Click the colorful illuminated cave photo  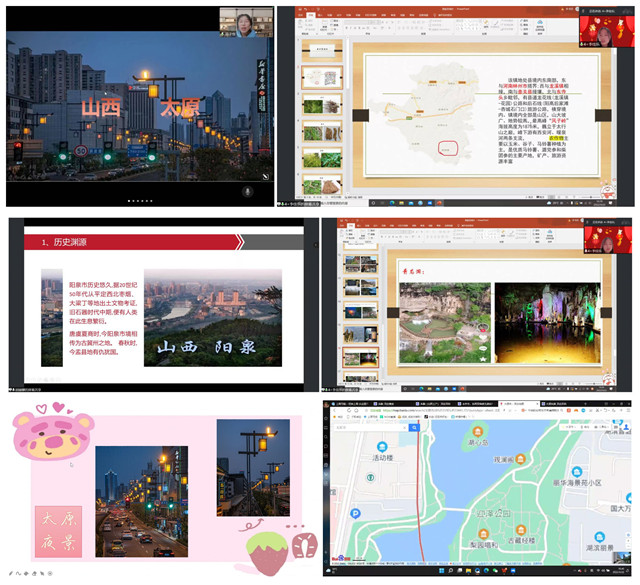pyautogui.click(x=547, y=323)
